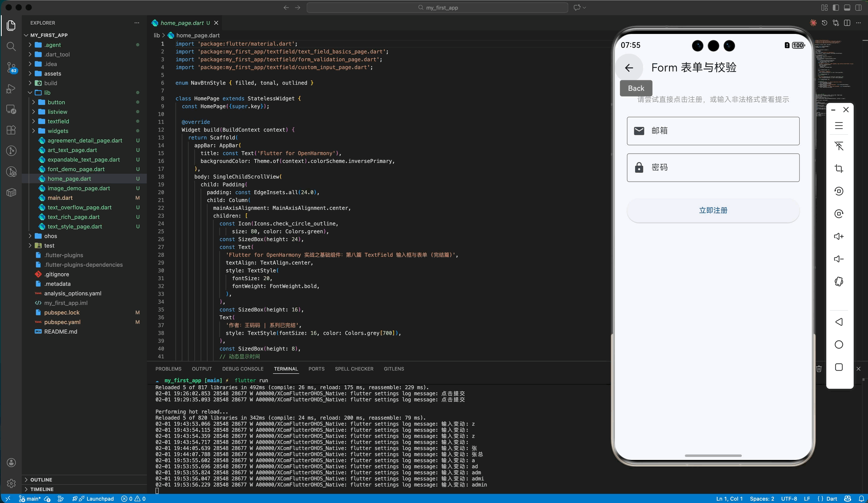Switch to the DEBUG CONSOLE tab
This screenshot has height=503, width=868.
coord(242,369)
